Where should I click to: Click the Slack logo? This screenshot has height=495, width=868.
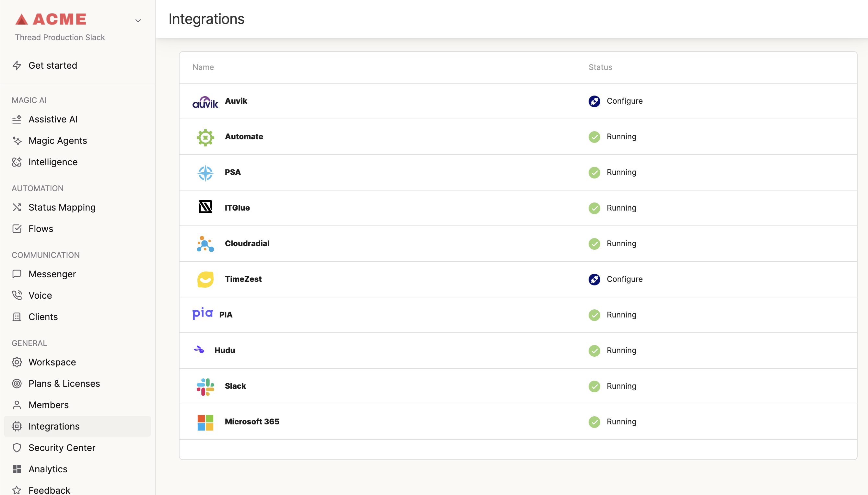pyautogui.click(x=205, y=387)
